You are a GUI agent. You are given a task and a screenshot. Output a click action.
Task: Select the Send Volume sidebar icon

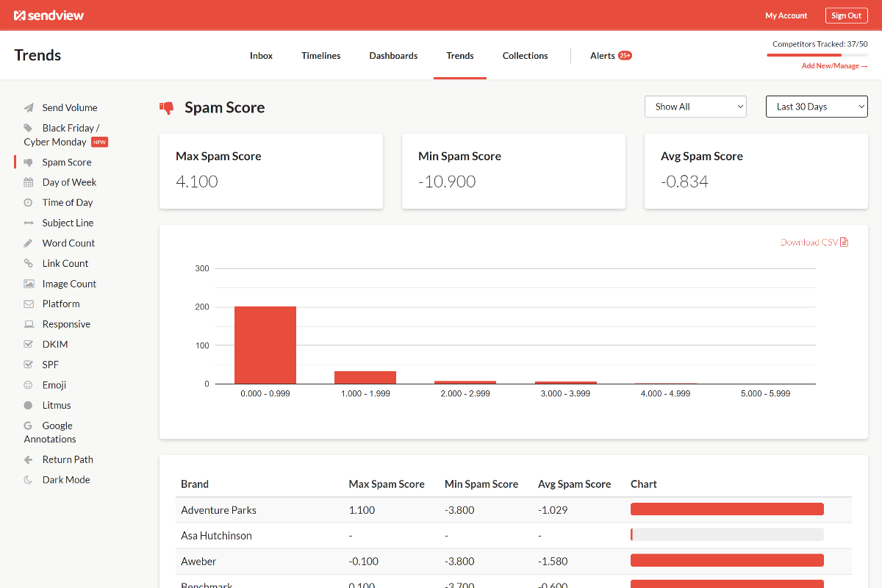28,107
